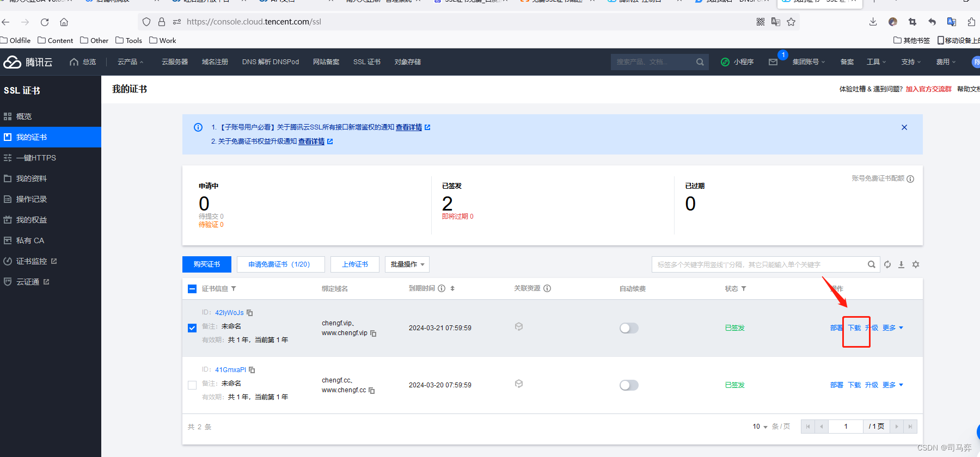Click the browser downloads icon
This screenshot has width=980, height=457.
click(x=873, y=22)
